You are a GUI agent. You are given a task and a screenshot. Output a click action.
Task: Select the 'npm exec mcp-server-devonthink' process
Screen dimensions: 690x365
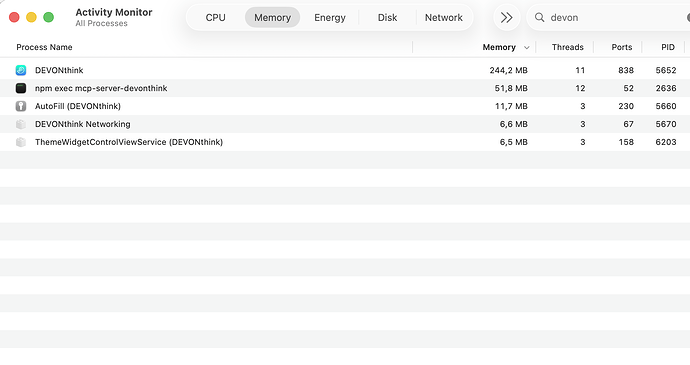point(101,88)
